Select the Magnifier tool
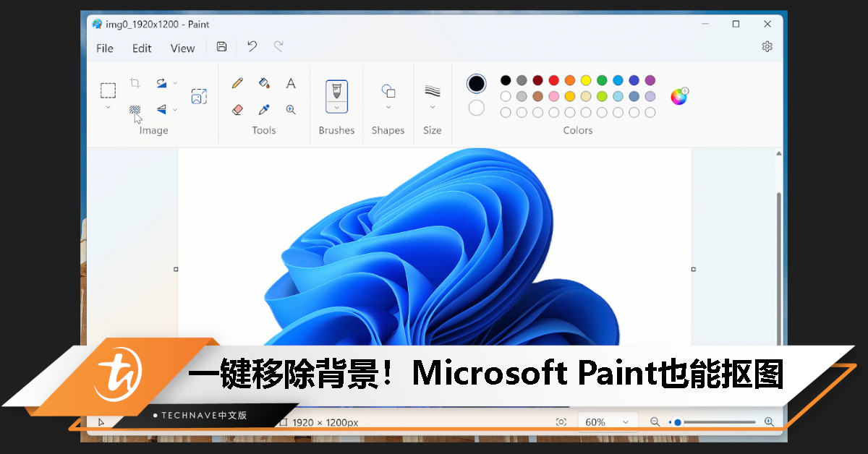The width and height of the screenshot is (868, 454). (x=291, y=110)
